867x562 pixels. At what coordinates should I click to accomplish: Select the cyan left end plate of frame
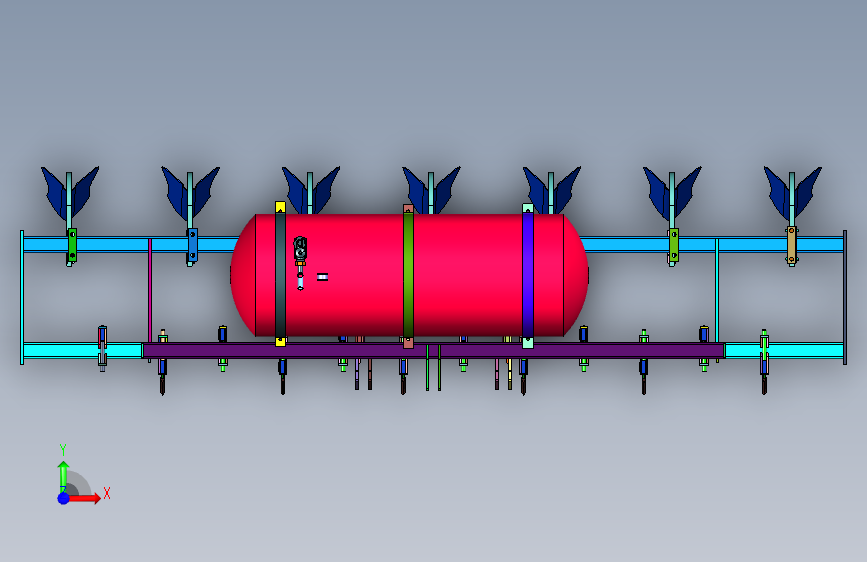coord(22,298)
